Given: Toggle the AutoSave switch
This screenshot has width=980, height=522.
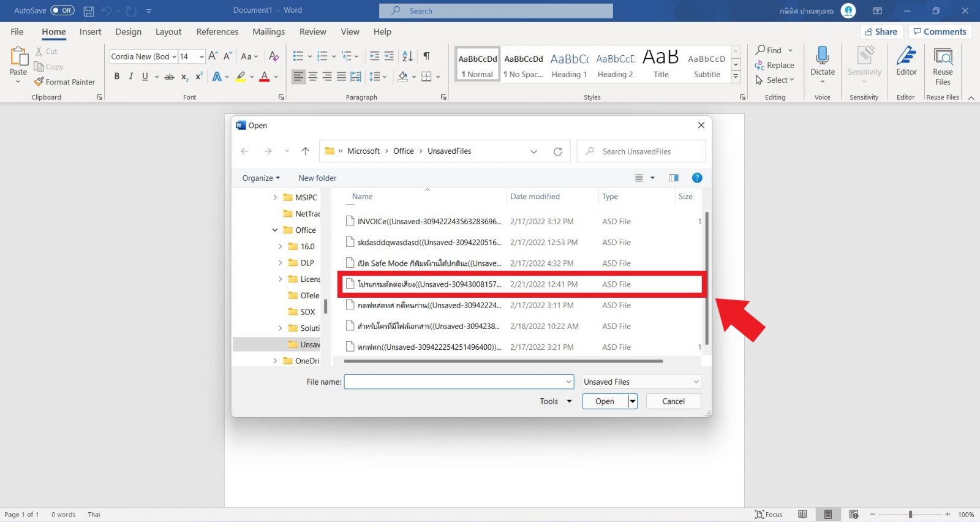Looking at the screenshot, I should coord(62,10).
